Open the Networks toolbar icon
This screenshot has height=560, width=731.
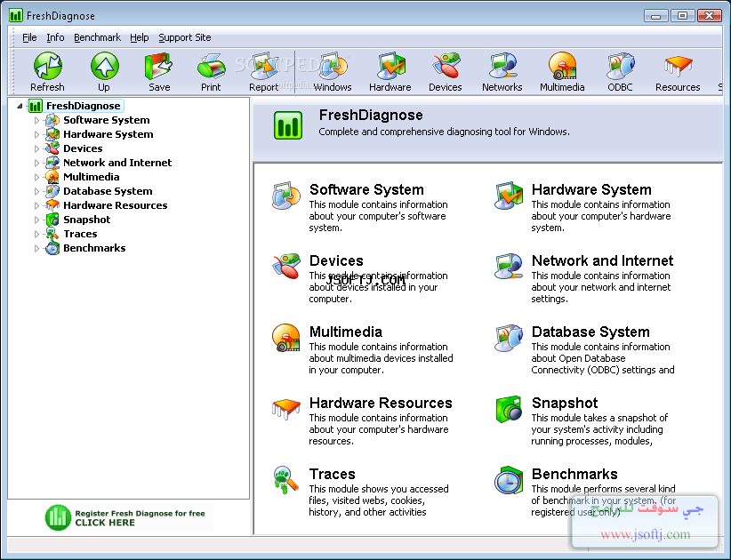tap(502, 66)
